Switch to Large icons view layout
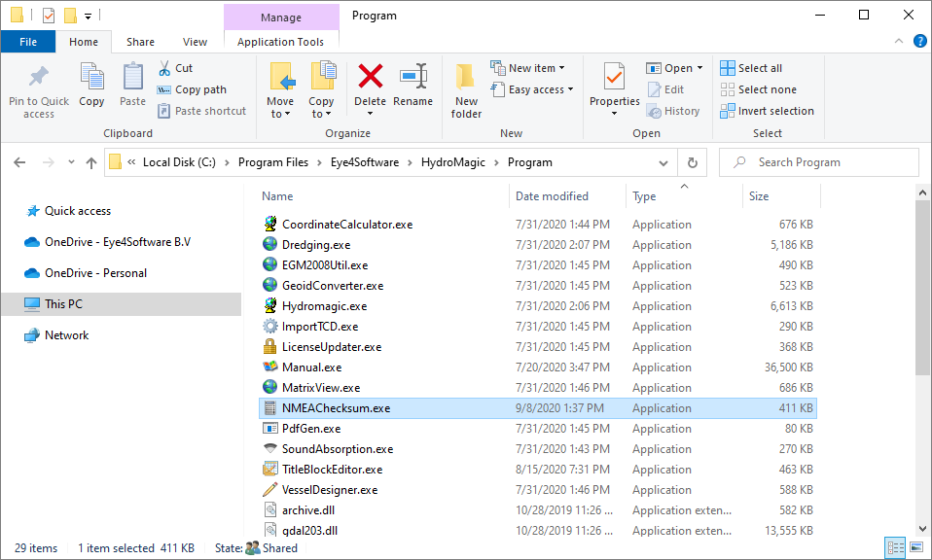Screen dimensions: 932x560 pos(916,547)
